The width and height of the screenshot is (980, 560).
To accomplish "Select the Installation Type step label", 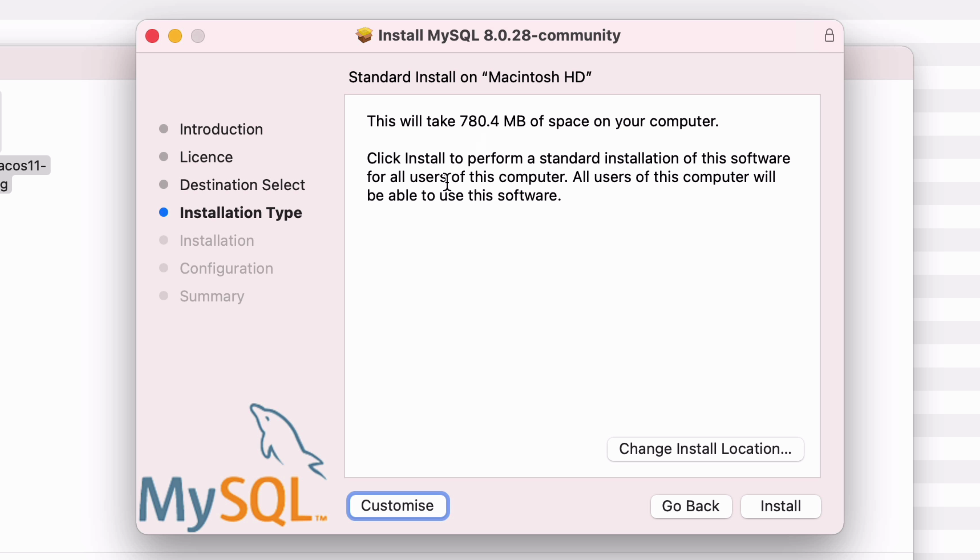I will click(x=241, y=213).
